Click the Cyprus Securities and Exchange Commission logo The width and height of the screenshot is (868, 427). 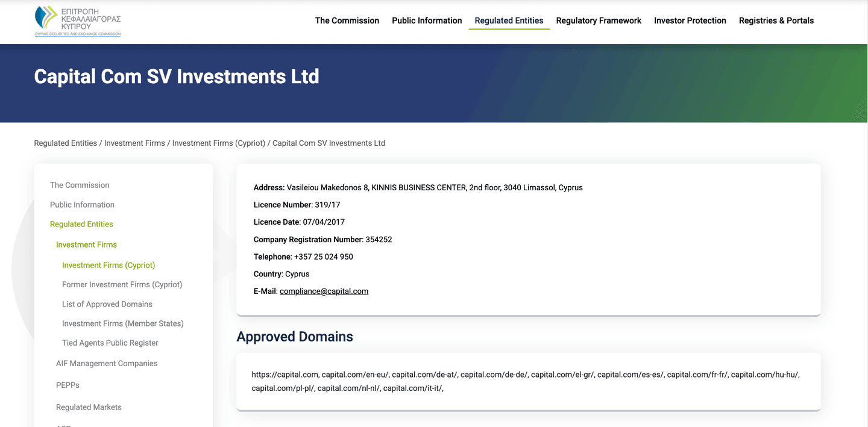pos(78,22)
